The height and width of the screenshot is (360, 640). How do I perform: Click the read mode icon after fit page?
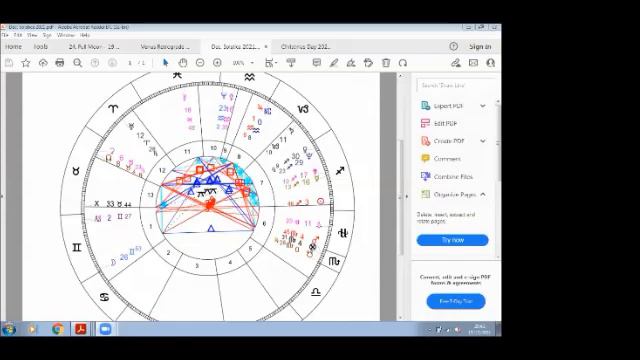click(291, 63)
